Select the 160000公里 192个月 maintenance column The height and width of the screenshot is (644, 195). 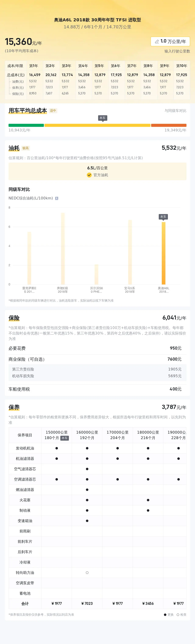coord(87,435)
